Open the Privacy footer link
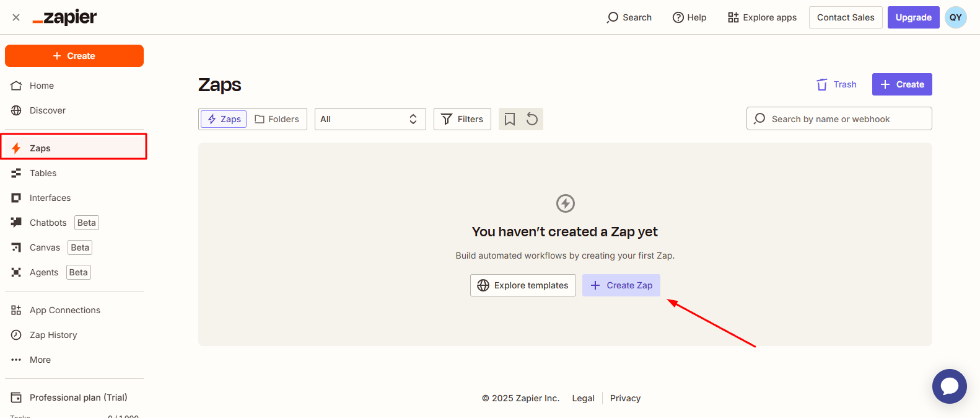This screenshot has height=418, width=980. pos(625,398)
